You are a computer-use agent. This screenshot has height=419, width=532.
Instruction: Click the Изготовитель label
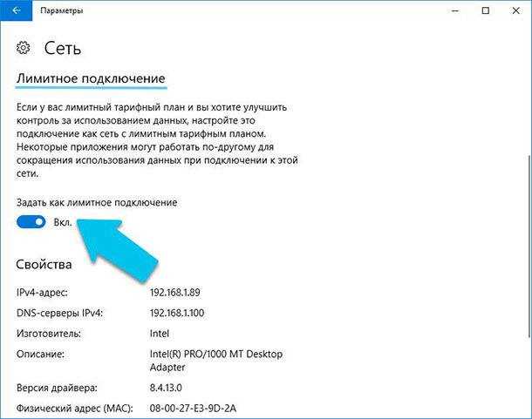(x=49, y=334)
